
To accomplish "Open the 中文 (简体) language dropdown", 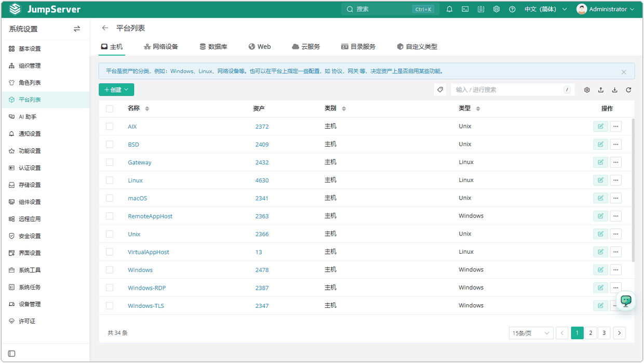I will click(546, 9).
